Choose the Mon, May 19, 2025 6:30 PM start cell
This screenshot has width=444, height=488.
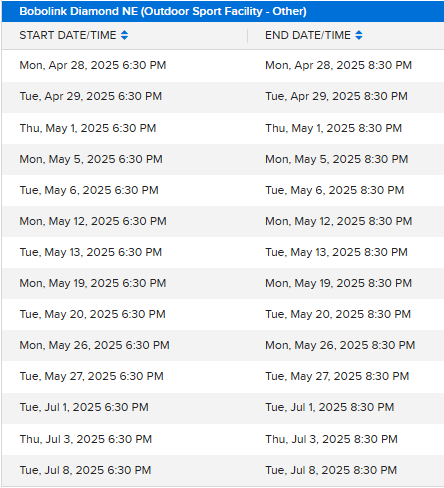[93, 283]
